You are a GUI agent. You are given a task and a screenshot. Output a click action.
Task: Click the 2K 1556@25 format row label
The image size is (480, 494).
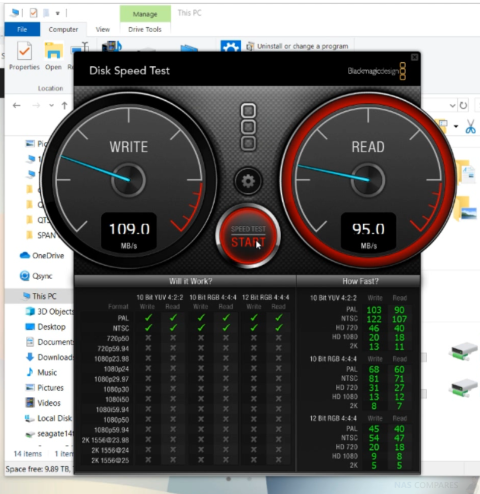[110, 461]
